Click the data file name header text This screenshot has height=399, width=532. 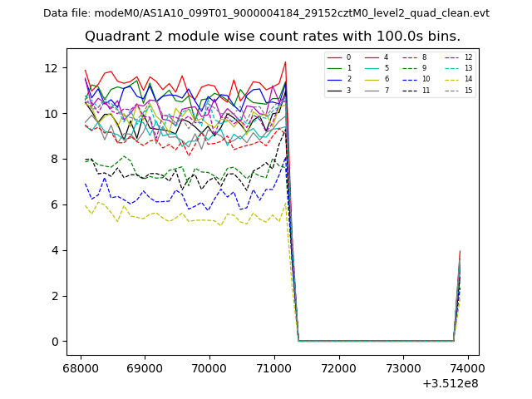tap(266, 12)
